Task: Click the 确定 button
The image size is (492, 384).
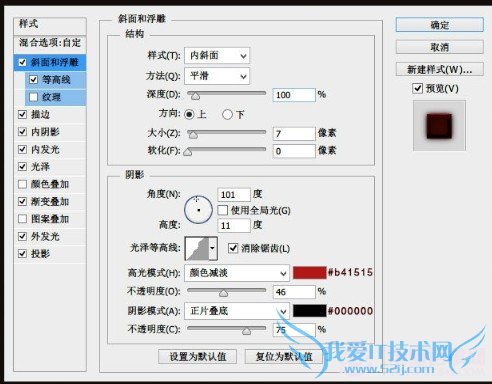Action: pyautogui.click(x=439, y=25)
